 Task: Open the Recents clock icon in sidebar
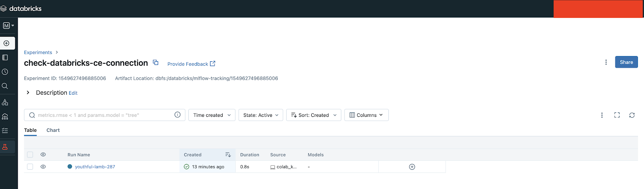(x=5, y=72)
